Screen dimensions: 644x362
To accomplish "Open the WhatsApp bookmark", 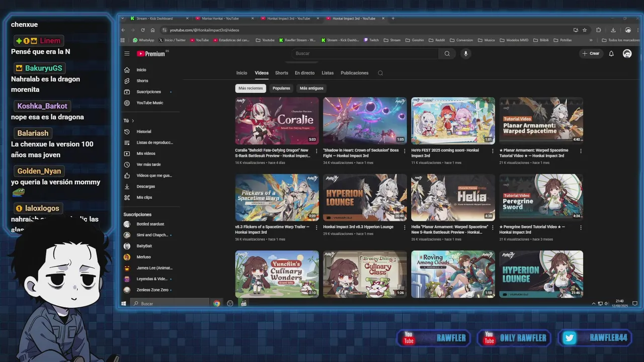I will click(143, 40).
